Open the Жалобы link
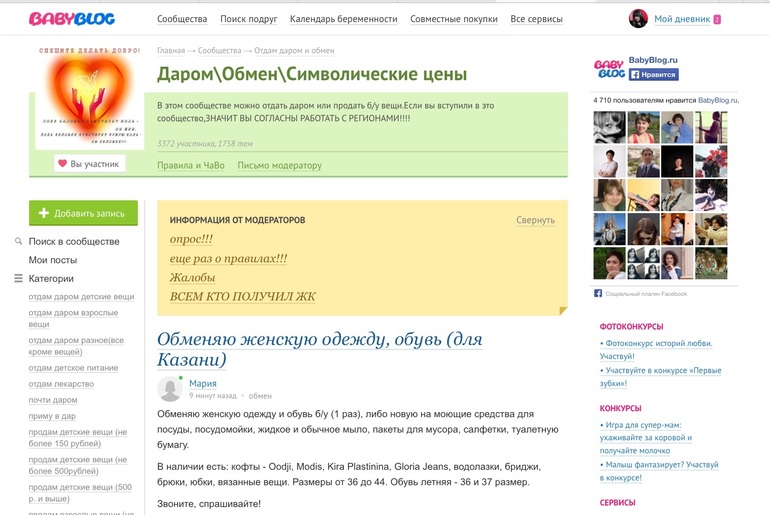Screen dimensions: 770x515 click(x=192, y=278)
